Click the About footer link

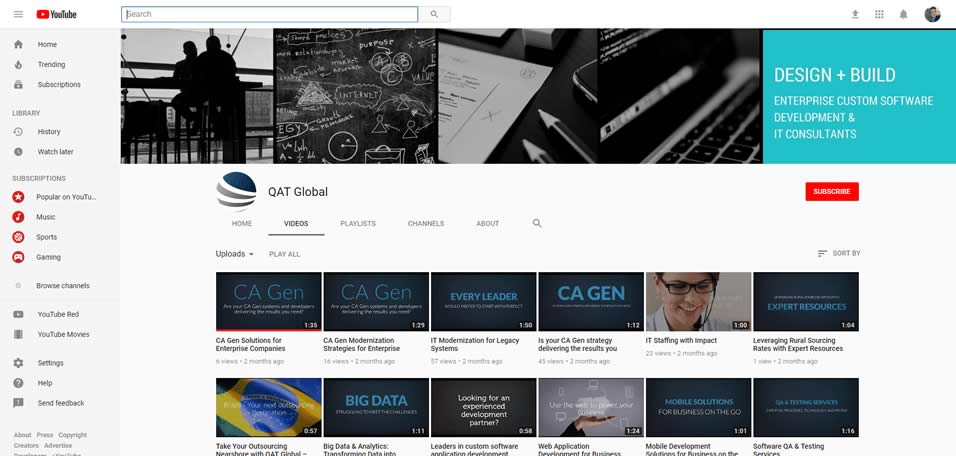(x=23, y=435)
